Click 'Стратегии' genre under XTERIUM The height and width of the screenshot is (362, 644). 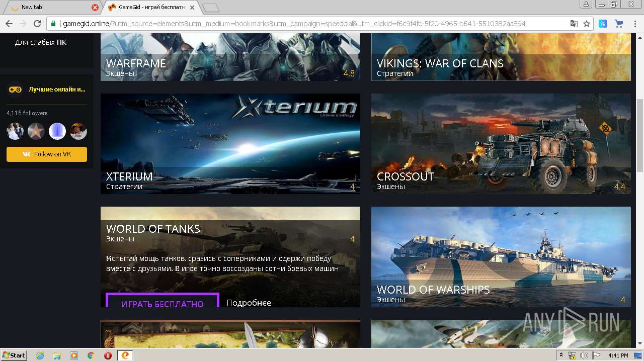(124, 187)
